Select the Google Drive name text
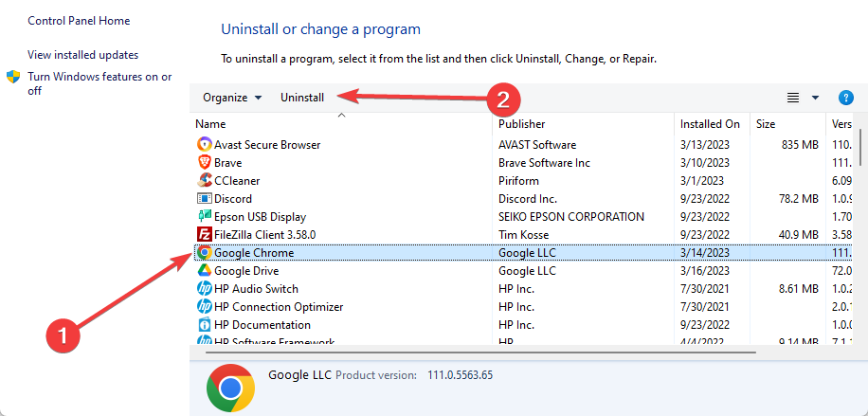The height and width of the screenshot is (416, 868). 246,271
